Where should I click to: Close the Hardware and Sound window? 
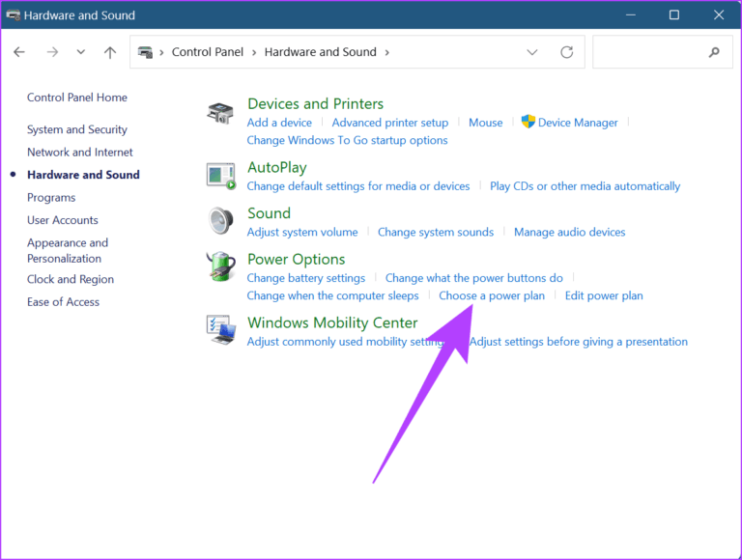(719, 14)
